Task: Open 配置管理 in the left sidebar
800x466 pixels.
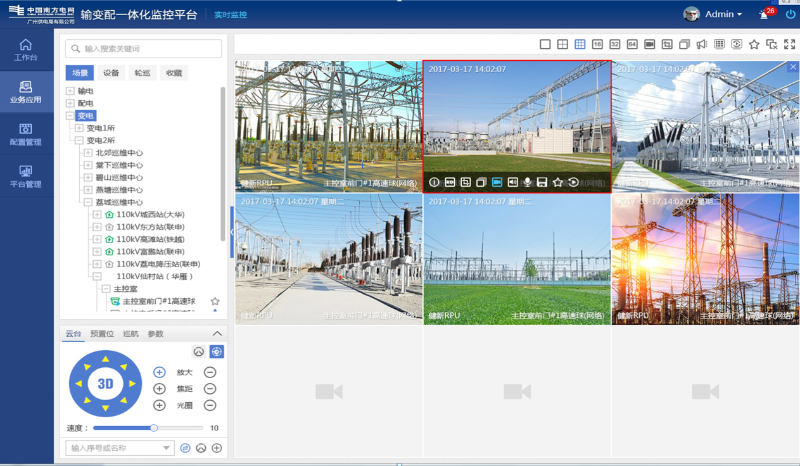Action: coord(26,134)
